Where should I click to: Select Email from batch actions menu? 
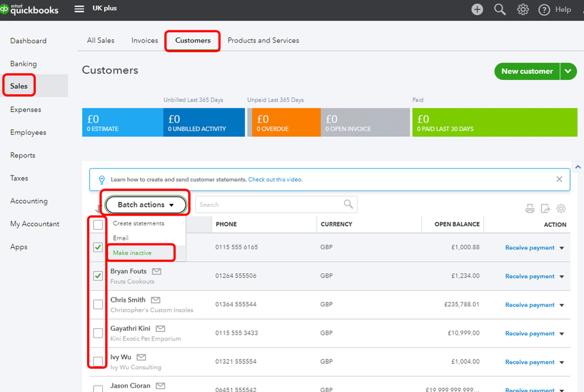(120, 238)
